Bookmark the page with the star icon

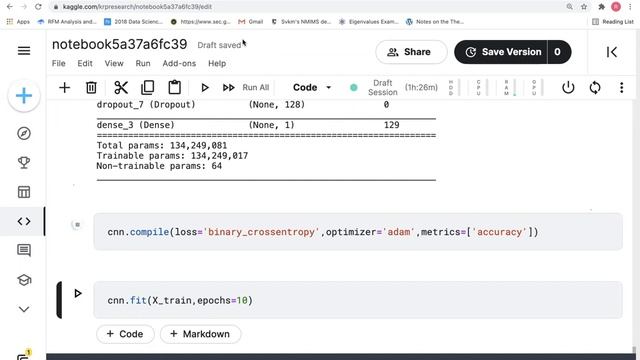pos(584,7)
